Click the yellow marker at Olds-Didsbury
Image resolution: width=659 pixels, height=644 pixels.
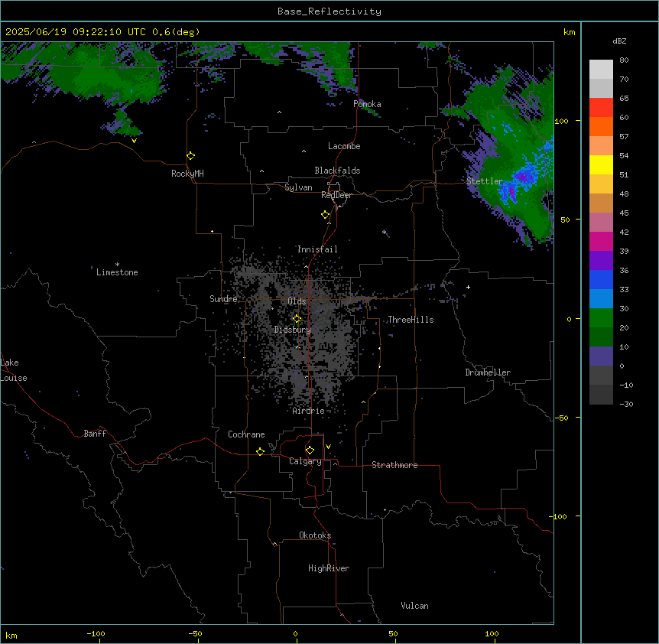coord(297,319)
